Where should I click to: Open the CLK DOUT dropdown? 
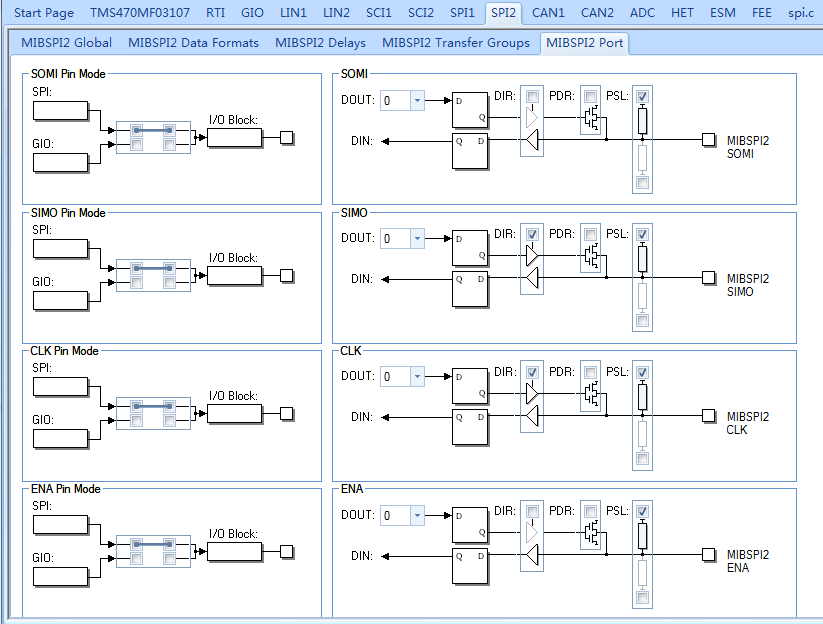click(x=417, y=376)
